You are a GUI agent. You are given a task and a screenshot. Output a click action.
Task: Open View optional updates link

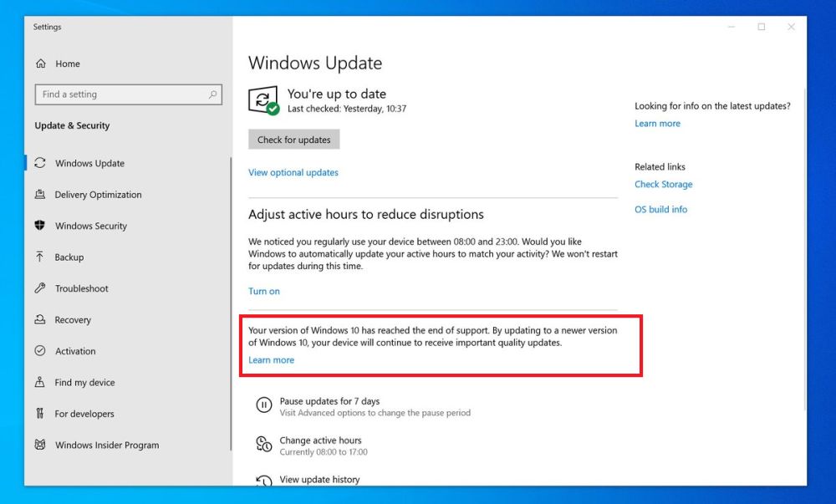[293, 172]
